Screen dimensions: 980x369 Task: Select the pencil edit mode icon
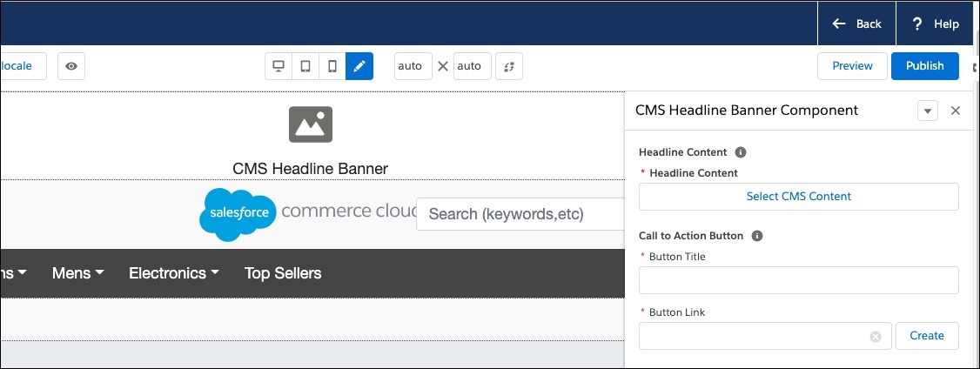[x=359, y=66]
